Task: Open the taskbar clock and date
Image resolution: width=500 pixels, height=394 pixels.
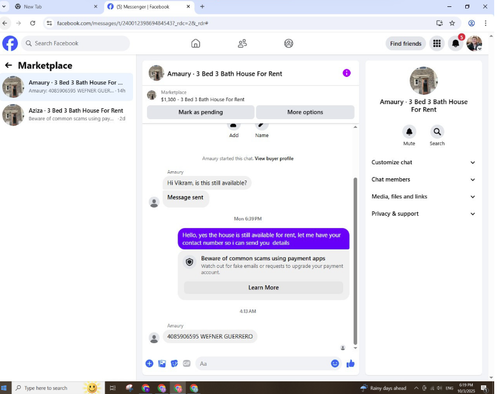Action: (x=466, y=388)
